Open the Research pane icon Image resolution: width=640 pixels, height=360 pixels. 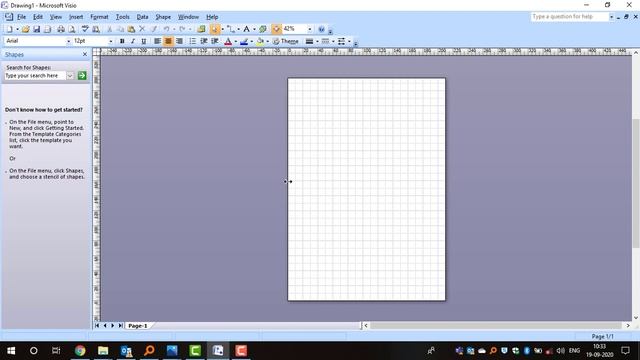96,29
